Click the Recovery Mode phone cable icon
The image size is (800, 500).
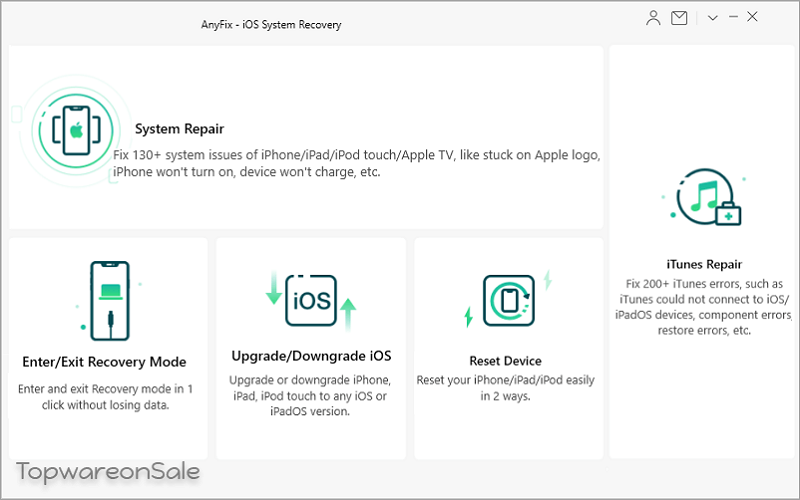click(x=110, y=301)
